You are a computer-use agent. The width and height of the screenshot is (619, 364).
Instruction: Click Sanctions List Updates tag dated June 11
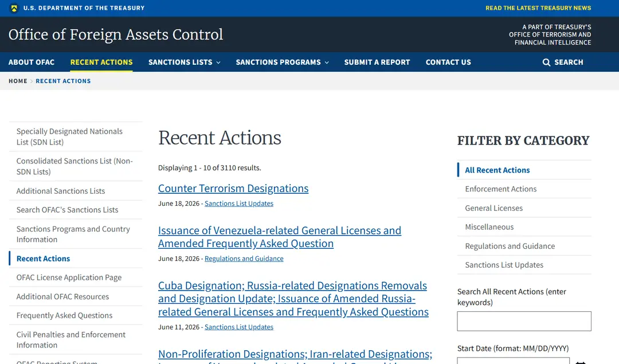[x=239, y=327]
